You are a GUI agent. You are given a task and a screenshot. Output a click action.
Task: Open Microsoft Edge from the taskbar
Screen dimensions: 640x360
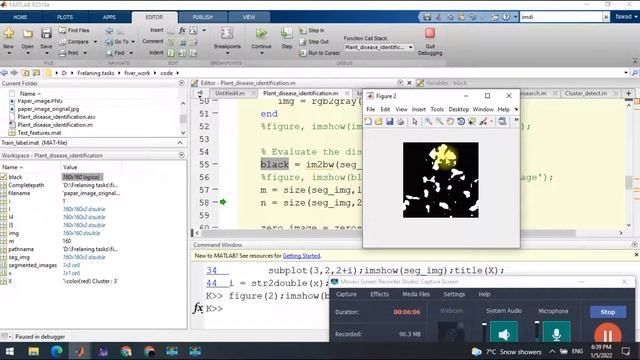57,351
